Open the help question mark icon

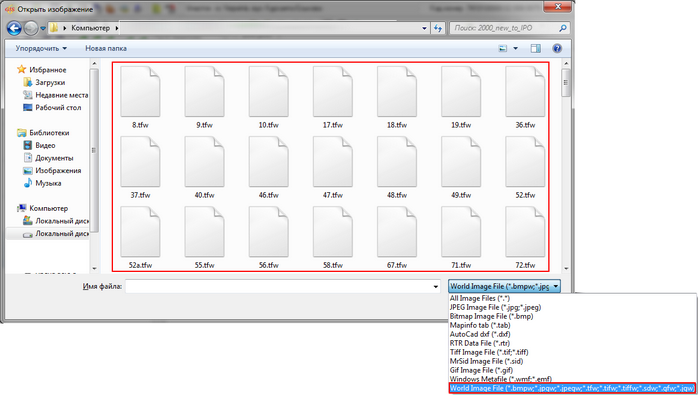556,48
